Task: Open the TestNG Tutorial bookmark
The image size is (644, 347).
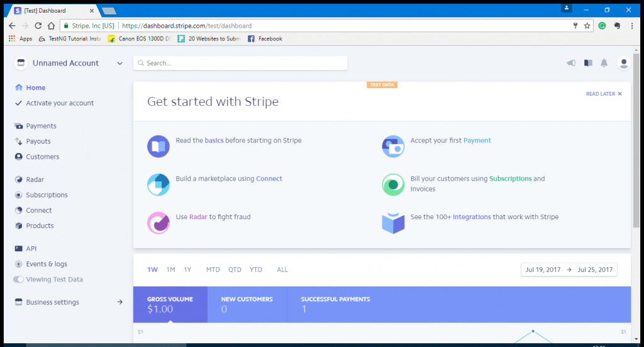Action: [70, 38]
